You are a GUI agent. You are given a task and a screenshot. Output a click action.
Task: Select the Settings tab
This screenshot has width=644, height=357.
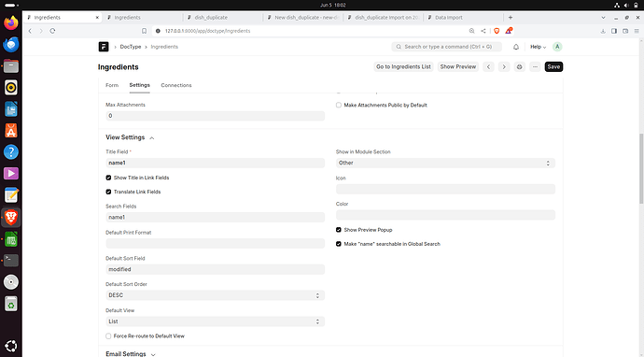[x=139, y=85]
